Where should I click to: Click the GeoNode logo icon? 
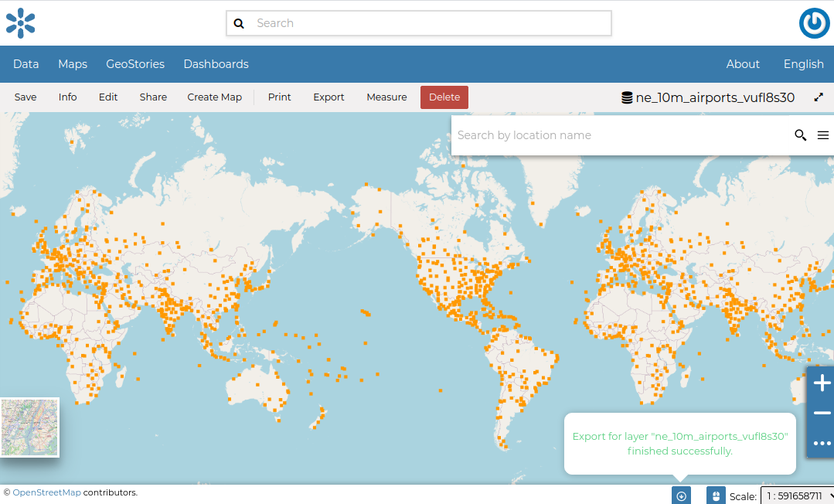pos(21,23)
